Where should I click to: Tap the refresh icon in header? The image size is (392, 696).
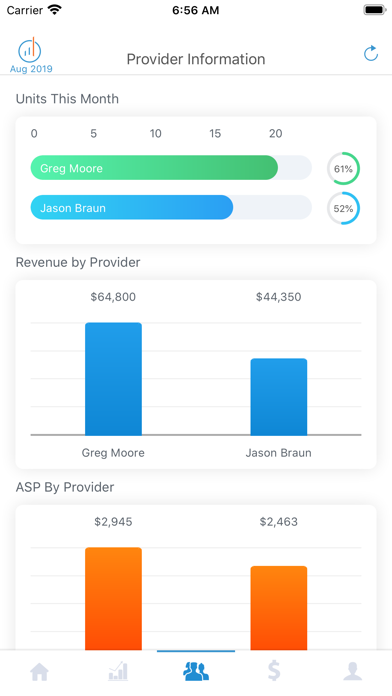click(x=371, y=53)
